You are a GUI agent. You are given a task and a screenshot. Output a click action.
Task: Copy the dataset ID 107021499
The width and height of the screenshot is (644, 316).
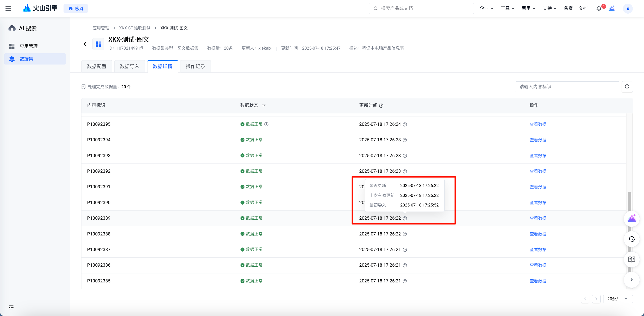[x=141, y=48]
